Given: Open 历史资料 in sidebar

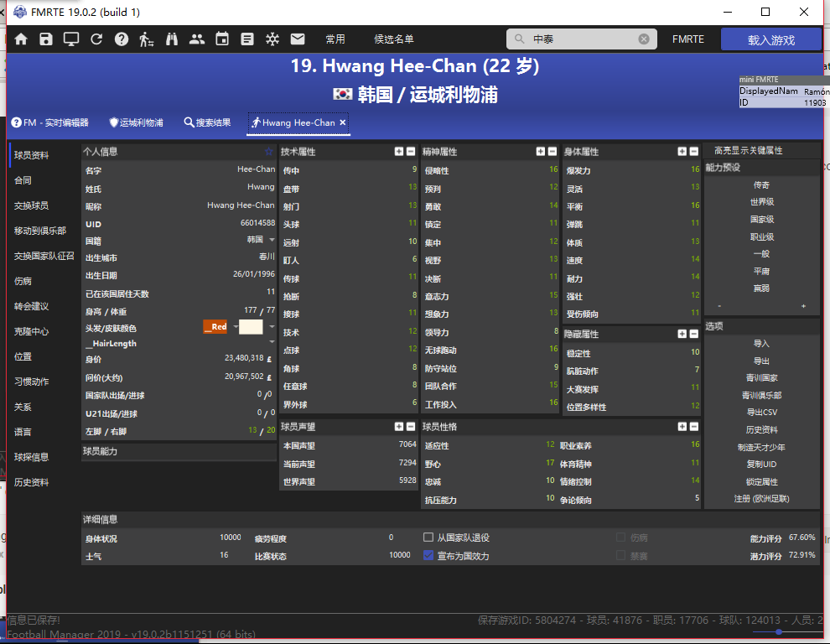Looking at the screenshot, I should tap(31, 482).
